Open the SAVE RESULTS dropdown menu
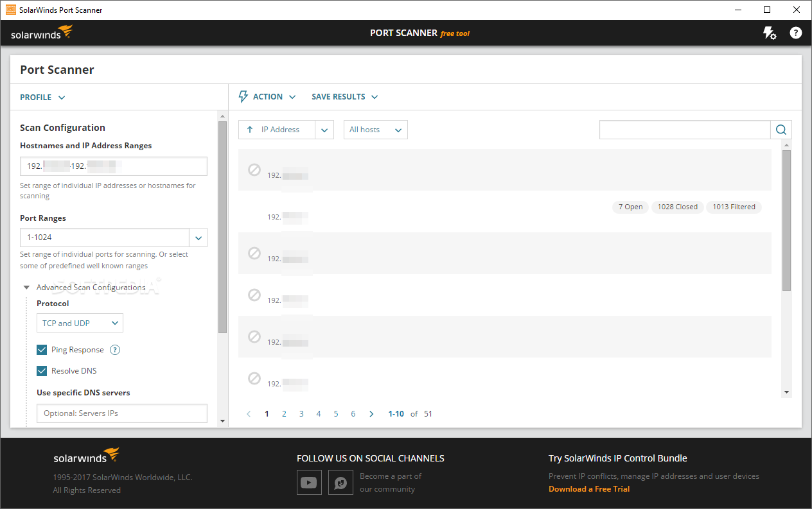 click(345, 97)
